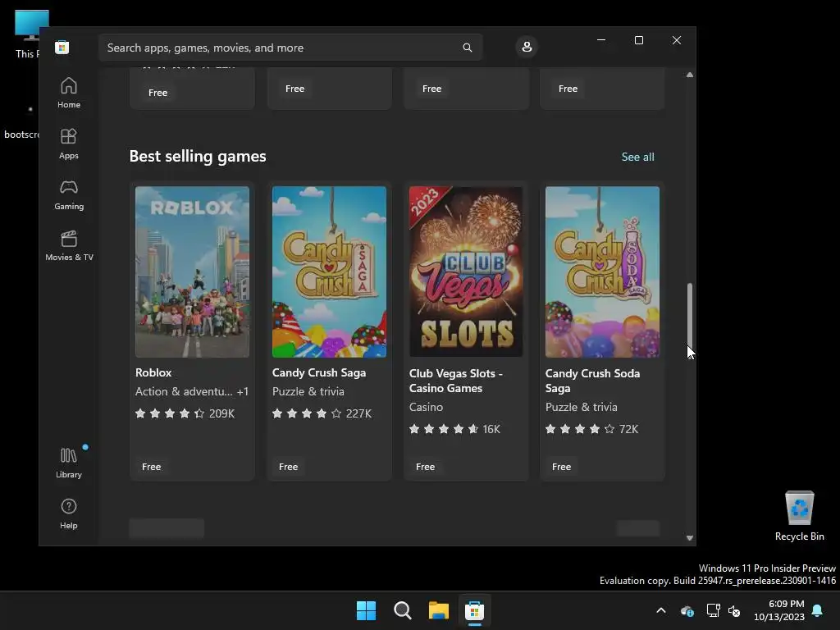Open the Help page in sidebar
The height and width of the screenshot is (630, 840).
[x=69, y=514]
